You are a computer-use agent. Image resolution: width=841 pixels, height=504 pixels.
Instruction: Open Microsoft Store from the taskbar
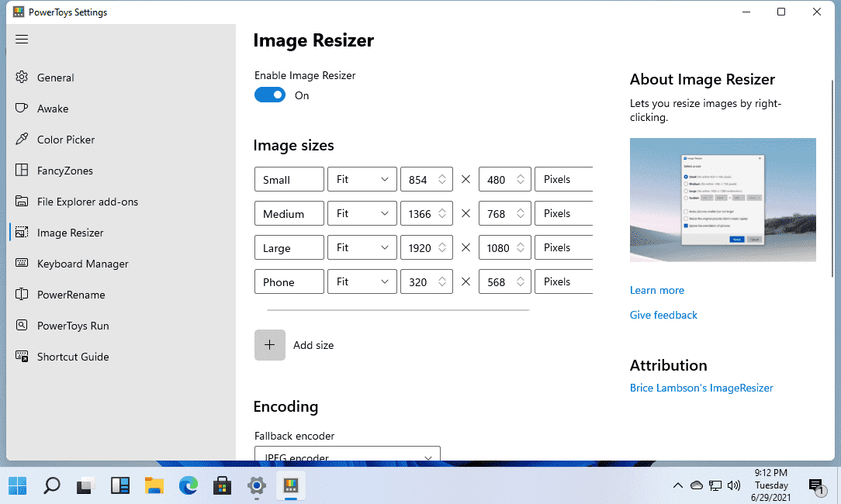point(222,485)
